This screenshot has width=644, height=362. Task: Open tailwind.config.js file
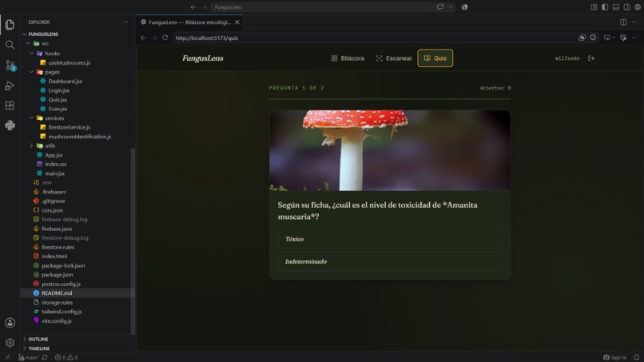62,312
